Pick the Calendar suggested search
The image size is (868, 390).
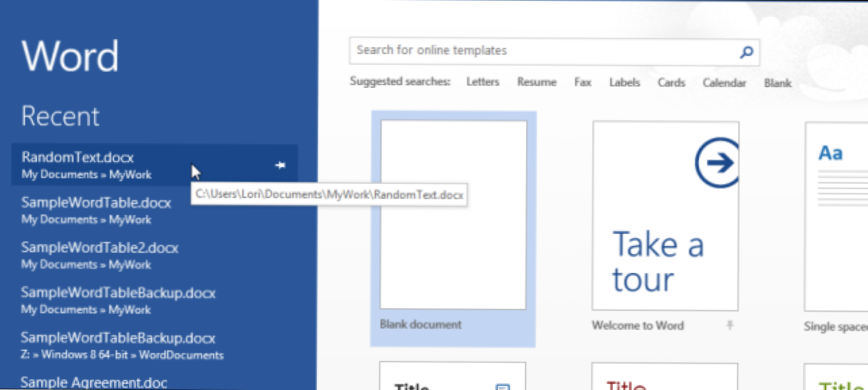(x=724, y=83)
